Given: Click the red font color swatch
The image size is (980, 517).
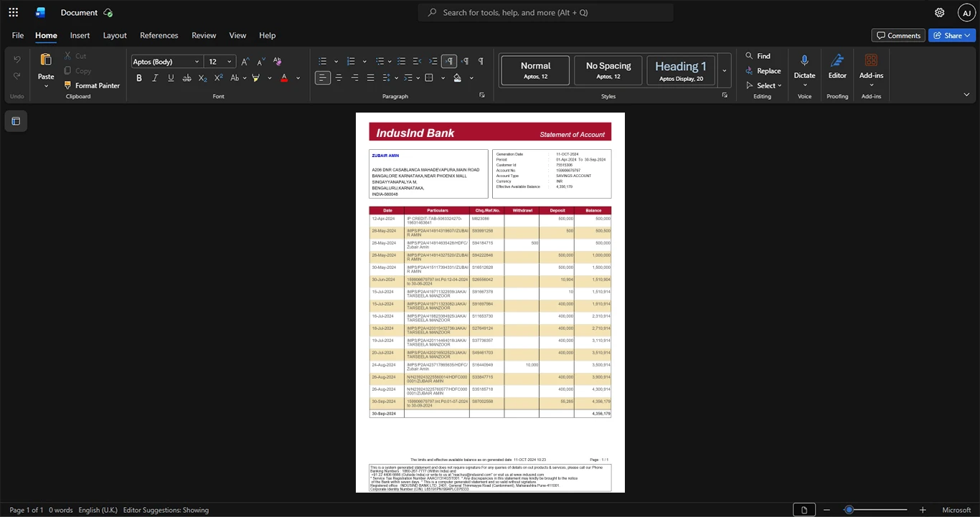Looking at the screenshot, I should click(x=284, y=78).
